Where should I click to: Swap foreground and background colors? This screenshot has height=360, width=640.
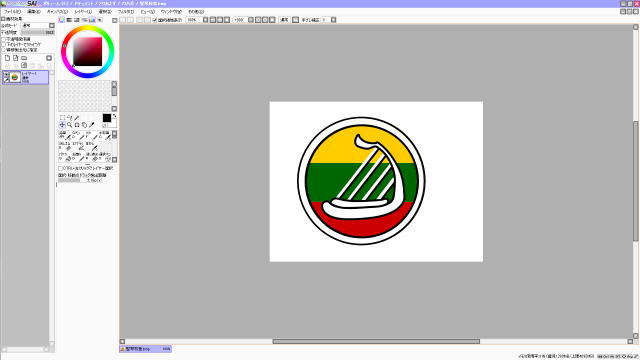[x=114, y=116]
